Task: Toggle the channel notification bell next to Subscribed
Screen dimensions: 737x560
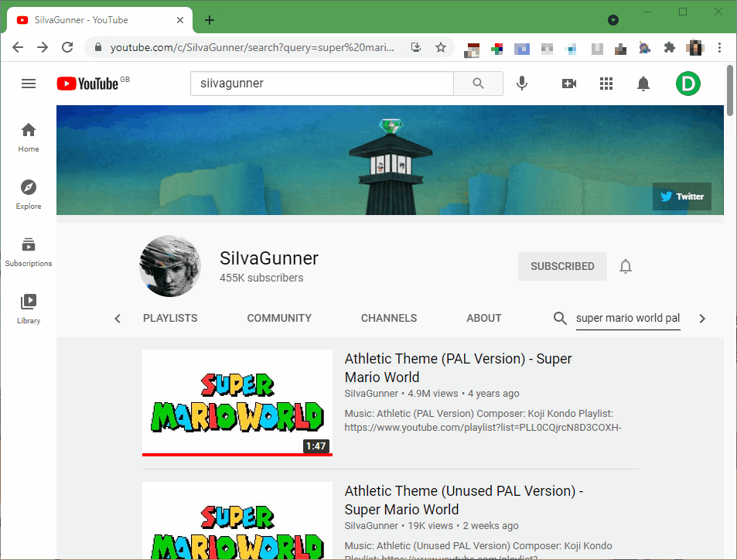Action: pos(625,266)
